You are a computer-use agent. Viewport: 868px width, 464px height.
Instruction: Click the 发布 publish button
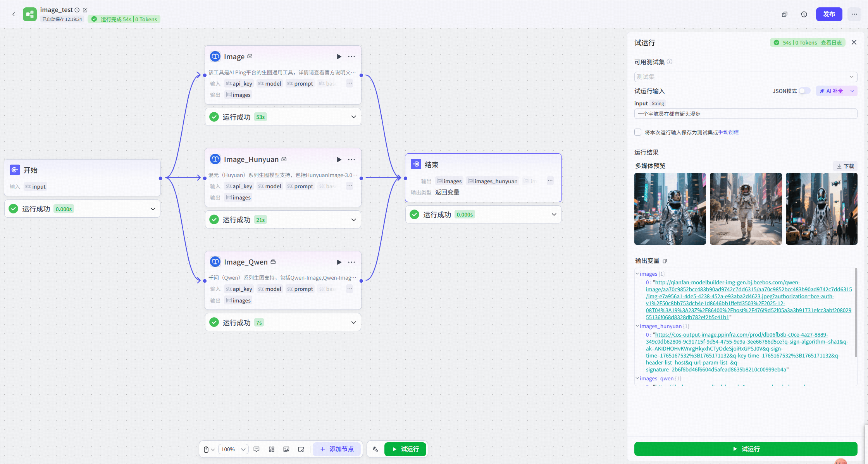[829, 14]
